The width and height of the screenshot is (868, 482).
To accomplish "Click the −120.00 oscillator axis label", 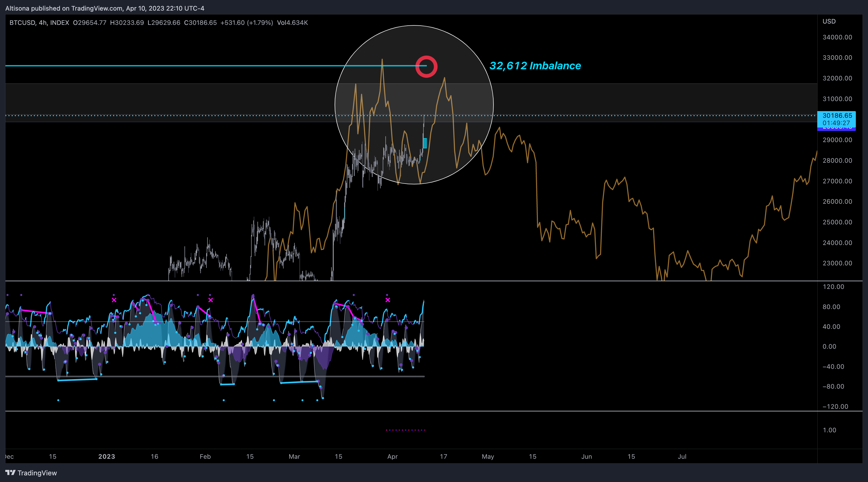I will 835,406.
